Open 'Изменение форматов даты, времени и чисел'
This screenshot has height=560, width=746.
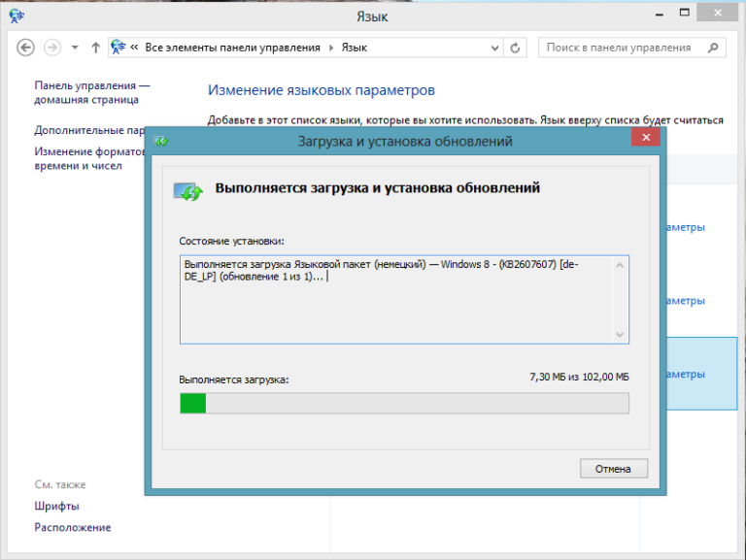[x=89, y=158]
